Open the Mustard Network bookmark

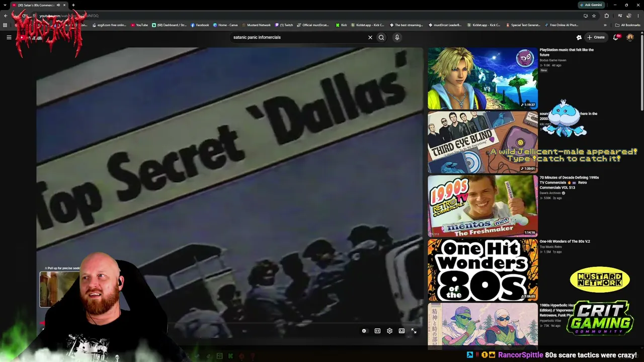(256, 25)
